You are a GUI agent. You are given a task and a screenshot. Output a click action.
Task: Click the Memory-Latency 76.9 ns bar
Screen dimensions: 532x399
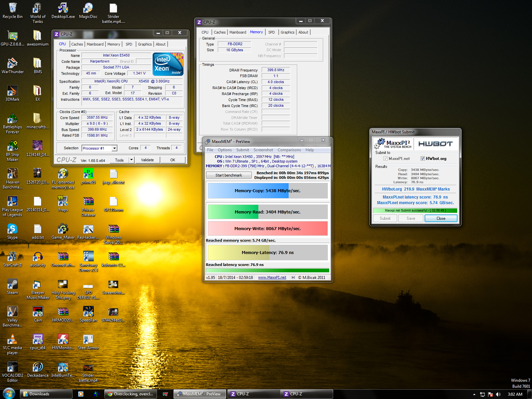point(268,253)
